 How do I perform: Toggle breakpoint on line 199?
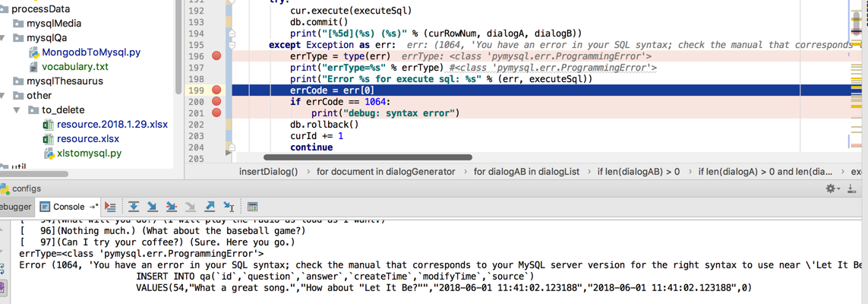[216, 90]
